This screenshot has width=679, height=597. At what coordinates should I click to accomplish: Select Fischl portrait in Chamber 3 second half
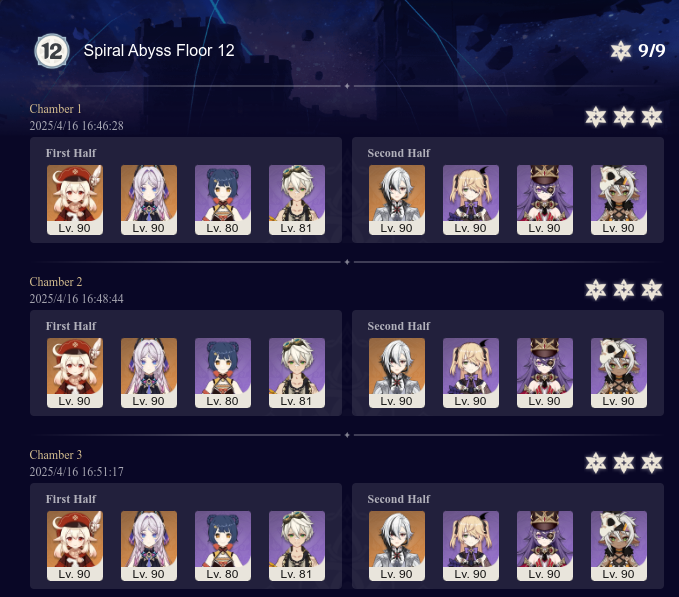pos(471,546)
